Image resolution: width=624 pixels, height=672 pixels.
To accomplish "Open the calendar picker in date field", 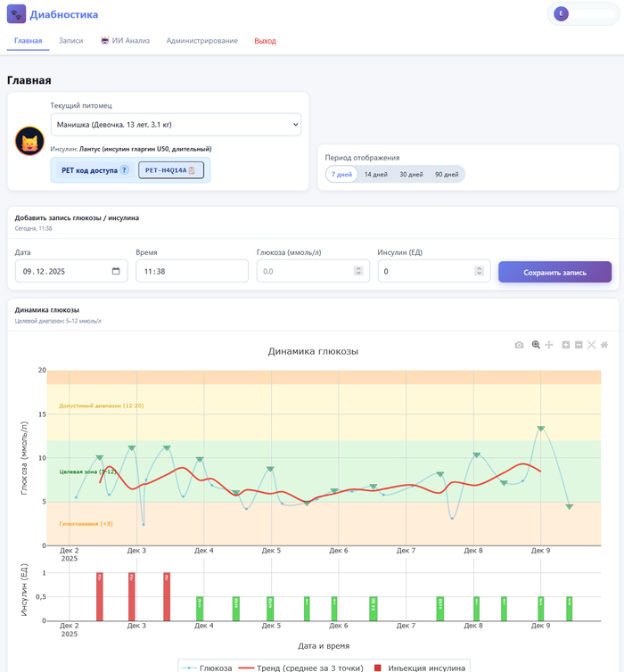I will tap(116, 272).
